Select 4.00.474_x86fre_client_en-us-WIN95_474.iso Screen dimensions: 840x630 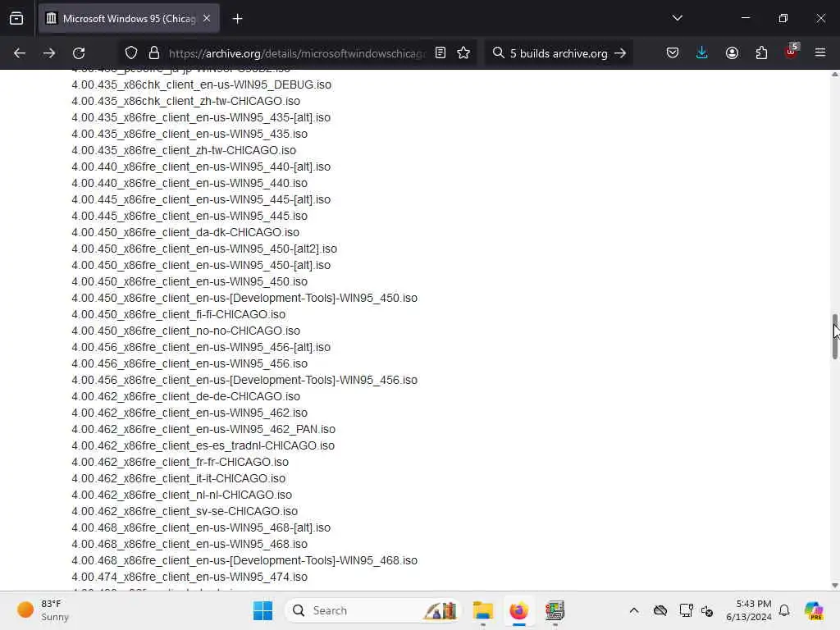[x=189, y=577]
